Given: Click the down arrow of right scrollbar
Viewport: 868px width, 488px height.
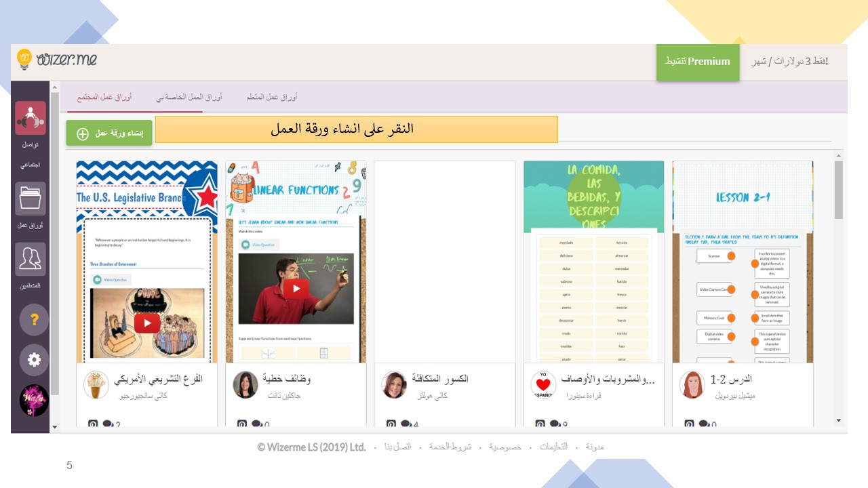Looking at the screenshot, I should [x=839, y=421].
